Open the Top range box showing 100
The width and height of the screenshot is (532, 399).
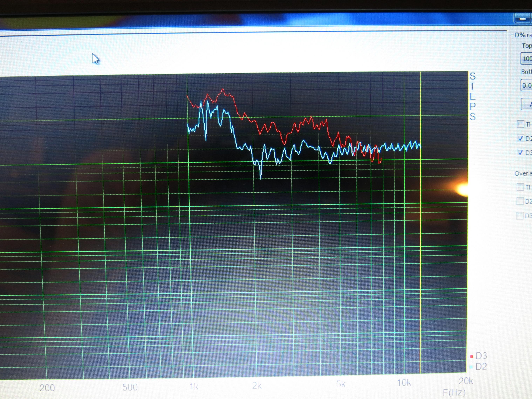526,59
